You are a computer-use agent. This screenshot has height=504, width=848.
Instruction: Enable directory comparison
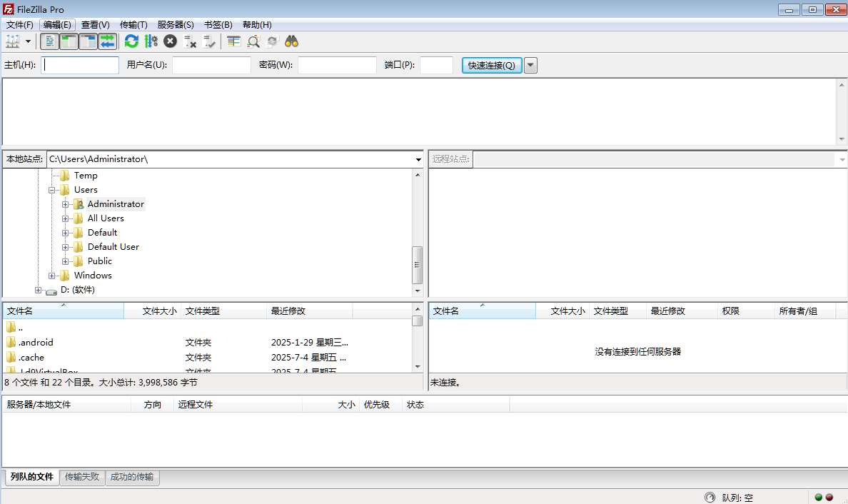(233, 41)
